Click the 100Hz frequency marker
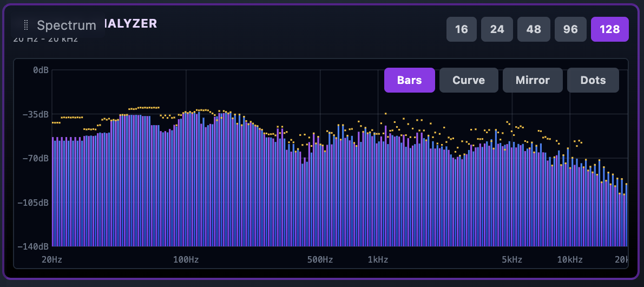The width and height of the screenshot is (644, 287). coord(186,259)
